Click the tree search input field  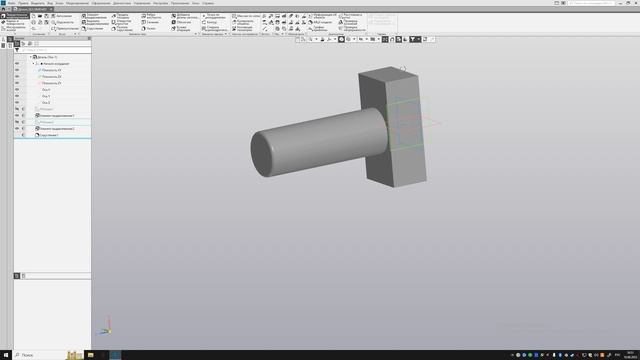click(x=56, y=50)
